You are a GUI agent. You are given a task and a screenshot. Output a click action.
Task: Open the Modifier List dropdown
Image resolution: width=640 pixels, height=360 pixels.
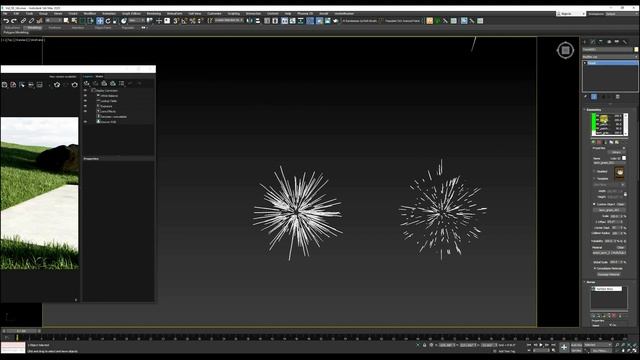pyautogui.click(x=610, y=57)
